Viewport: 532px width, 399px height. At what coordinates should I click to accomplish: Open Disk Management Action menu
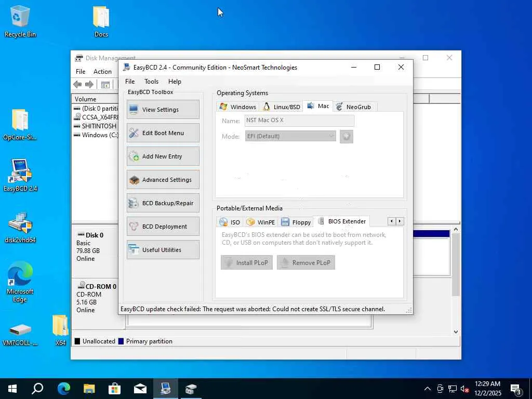tap(102, 72)
